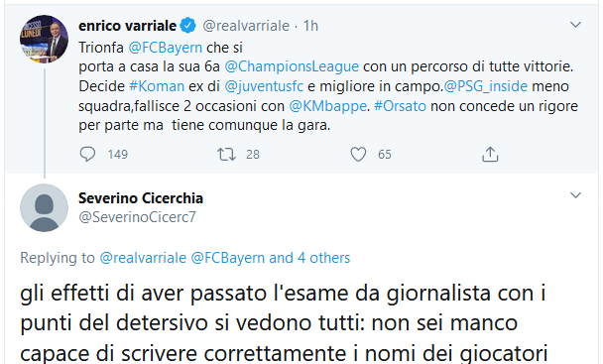Expand the options chevron on Cicerchia's reply
The width and height of the screenshot is (603, 364).
[x=575, y=195]
